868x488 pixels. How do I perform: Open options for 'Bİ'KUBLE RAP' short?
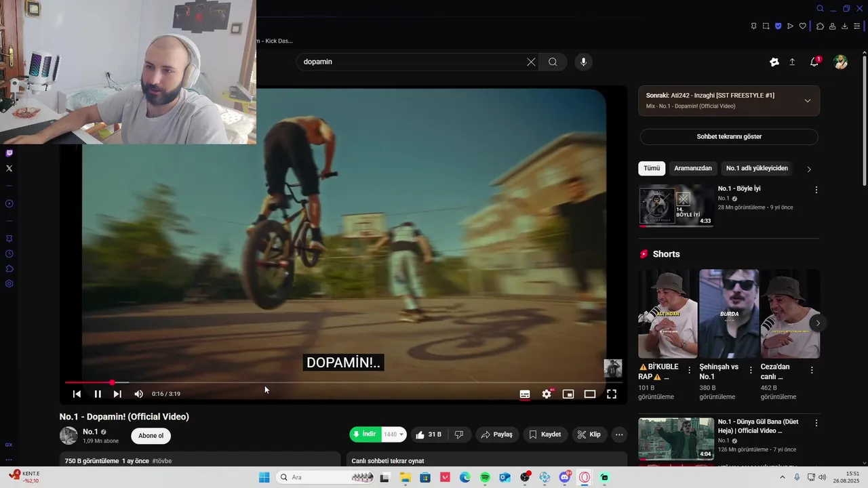pos(690,370)
